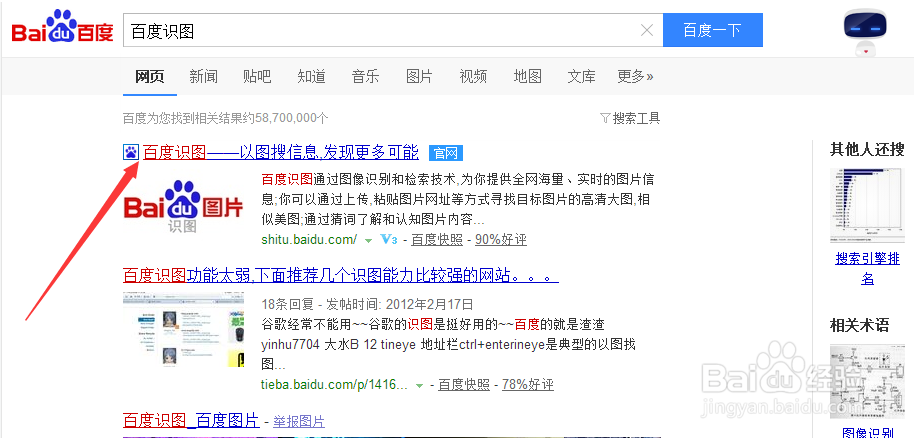Click the shitu.baidu.com/ URL text

click(309, 240)
